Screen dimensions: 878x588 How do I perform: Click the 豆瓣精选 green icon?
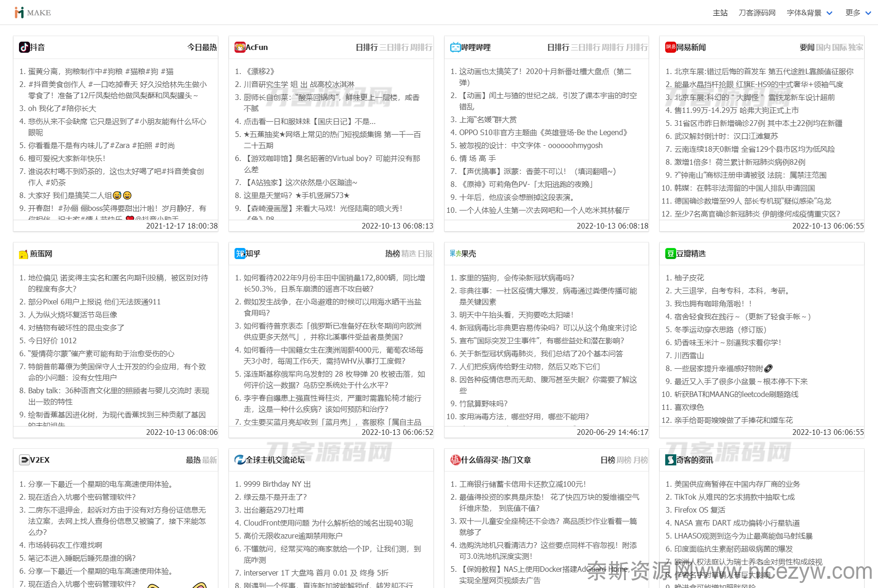click(x=671, y=254)
